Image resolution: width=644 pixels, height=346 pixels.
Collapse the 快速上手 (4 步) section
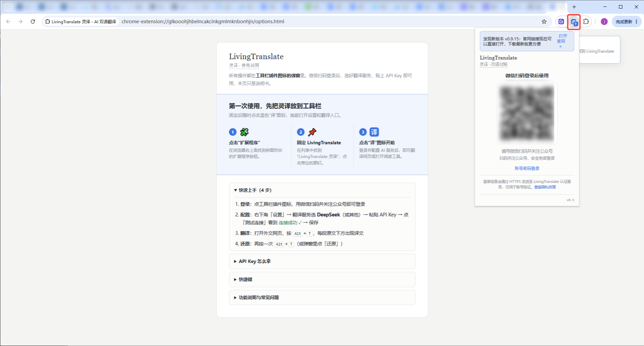click(322, 190)
